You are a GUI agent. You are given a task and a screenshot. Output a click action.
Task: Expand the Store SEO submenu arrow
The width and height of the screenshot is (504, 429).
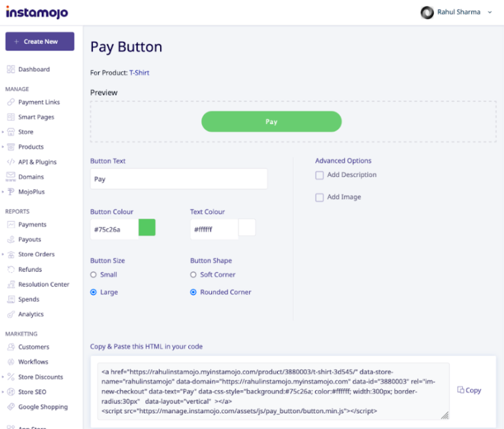coord(3,392)
